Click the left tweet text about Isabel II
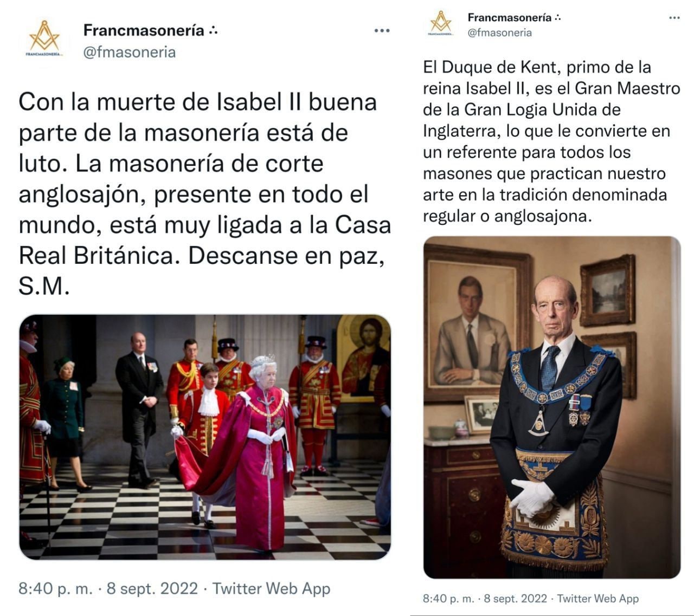Viewport: 694px width, 616px height. (x=205, y=194)
